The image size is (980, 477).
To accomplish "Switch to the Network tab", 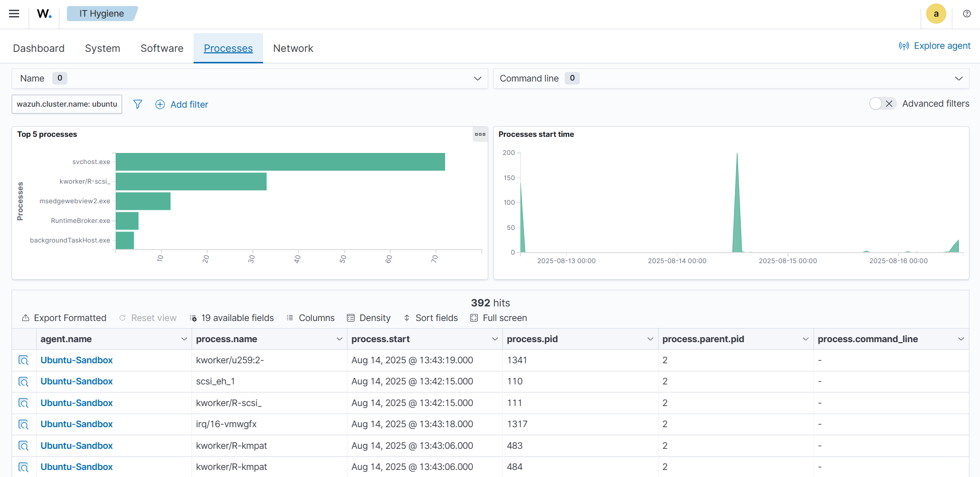I will point(293,48).
